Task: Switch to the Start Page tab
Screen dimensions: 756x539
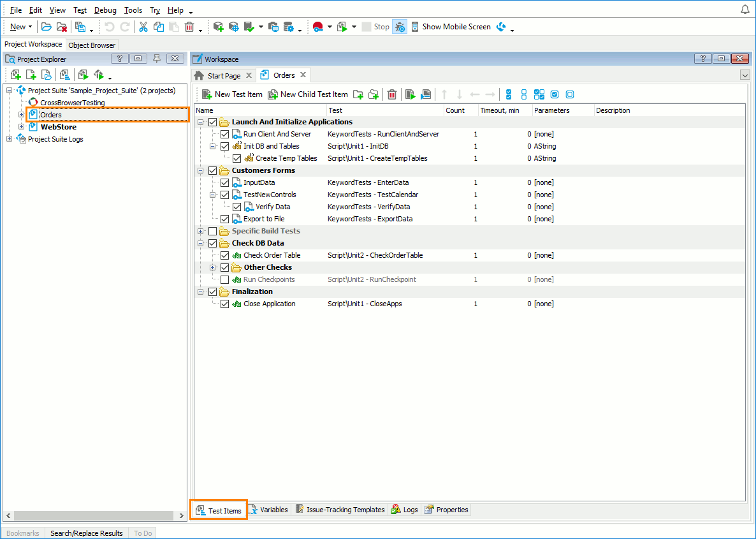Action: coord(224,76)
